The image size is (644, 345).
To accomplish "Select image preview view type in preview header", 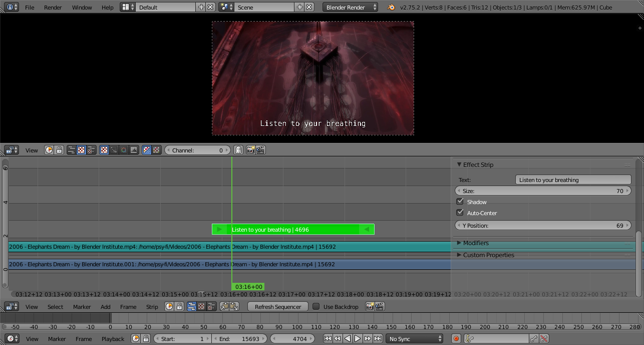I will (x=81, y=150).
